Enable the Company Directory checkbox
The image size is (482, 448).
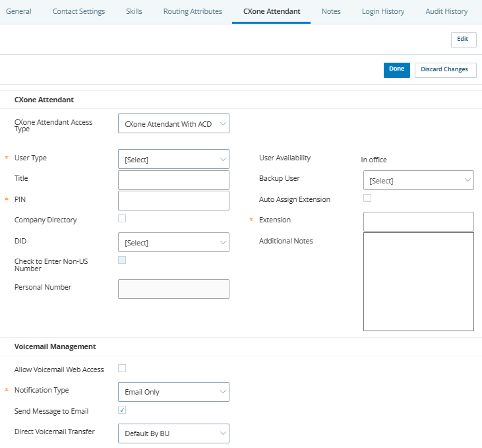pos(122,218)
